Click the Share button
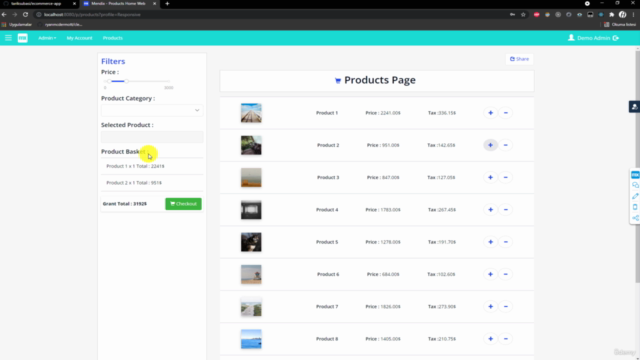Image resolution: width=640 pixels, height=360 pixels. tap(519, 59)
